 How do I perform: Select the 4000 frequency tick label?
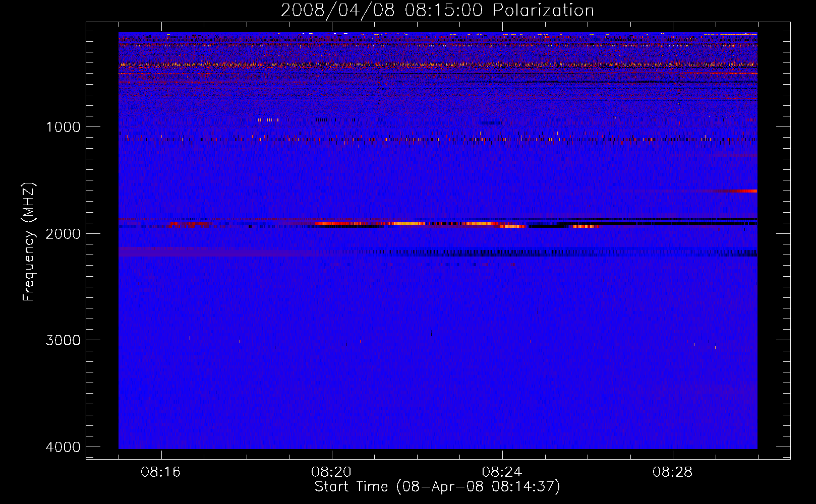[x=63, y=447]
